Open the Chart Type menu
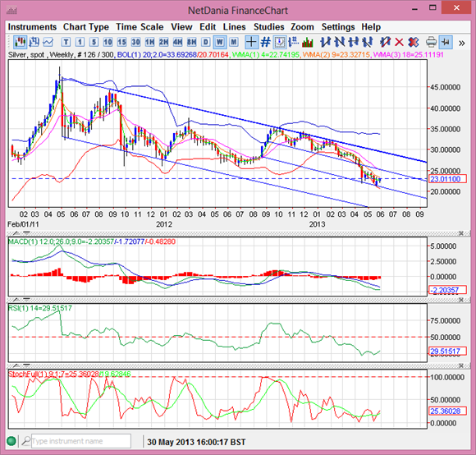The height and width of the screenshot is (455, 476). [86, 27]
